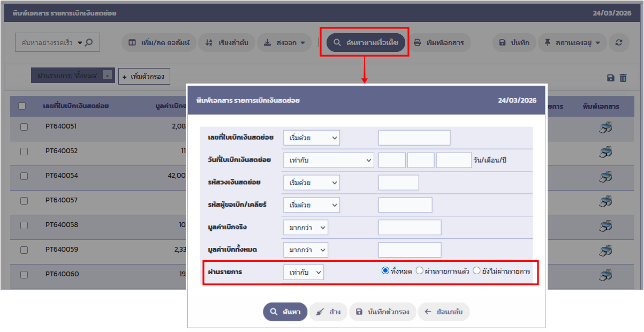The width and height of the screenshot is (644, 332).
Task: Click the printer icon for PT640051
Action: (605, 127)
